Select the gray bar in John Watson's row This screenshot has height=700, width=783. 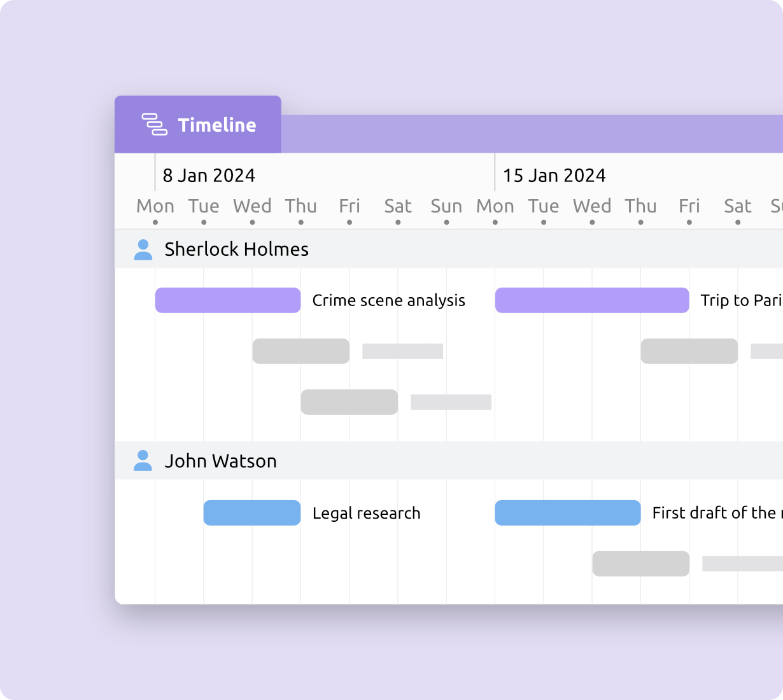point(640,564)
